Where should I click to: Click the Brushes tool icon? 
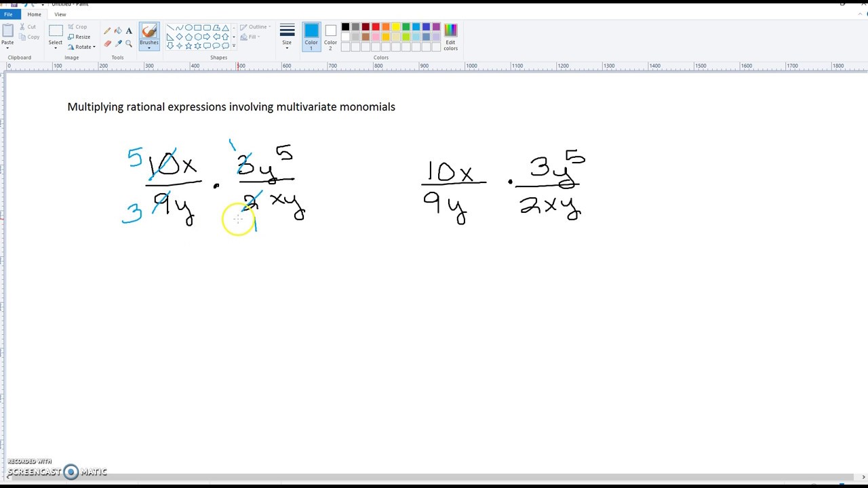coord(149,32)
